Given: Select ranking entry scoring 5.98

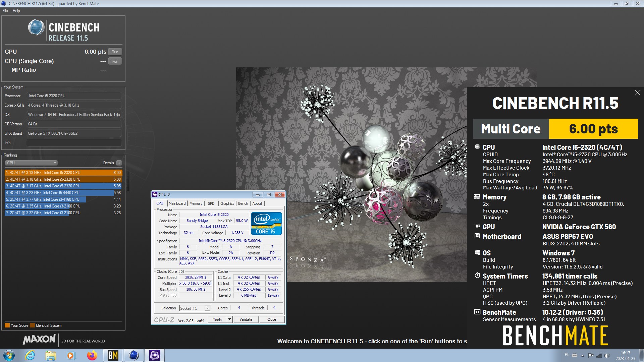Looking at the screenshot, I should [63, 179].
